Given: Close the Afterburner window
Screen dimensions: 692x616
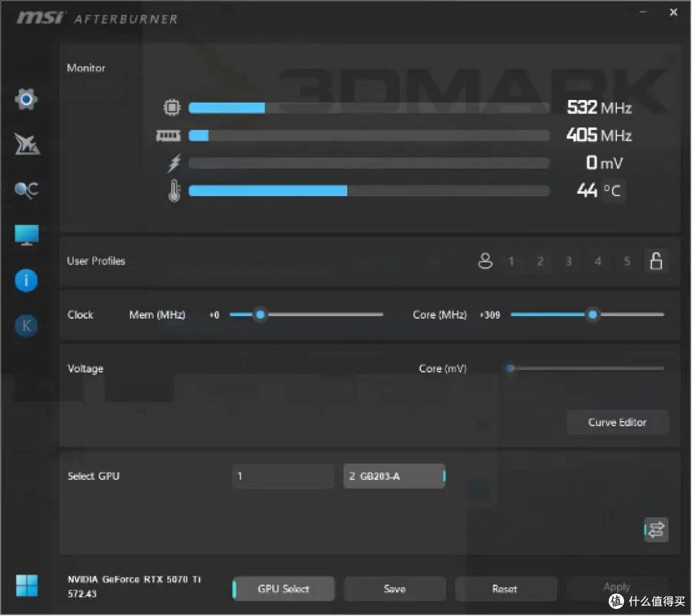Looking at the screenshot, I should [x=673, y=12].
